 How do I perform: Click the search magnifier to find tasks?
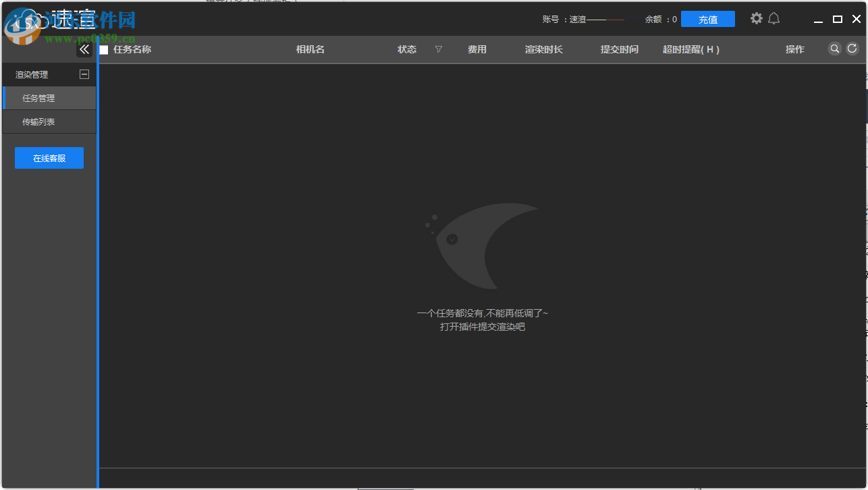(x=835, y=49)
